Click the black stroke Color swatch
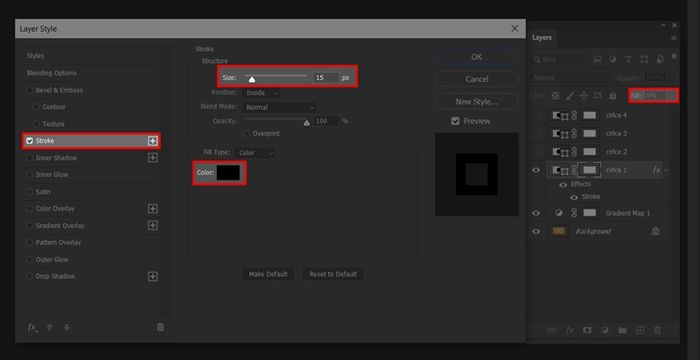The height and width of the screenshot is (360, 700). pyautogui.click(x=228, y=173)
